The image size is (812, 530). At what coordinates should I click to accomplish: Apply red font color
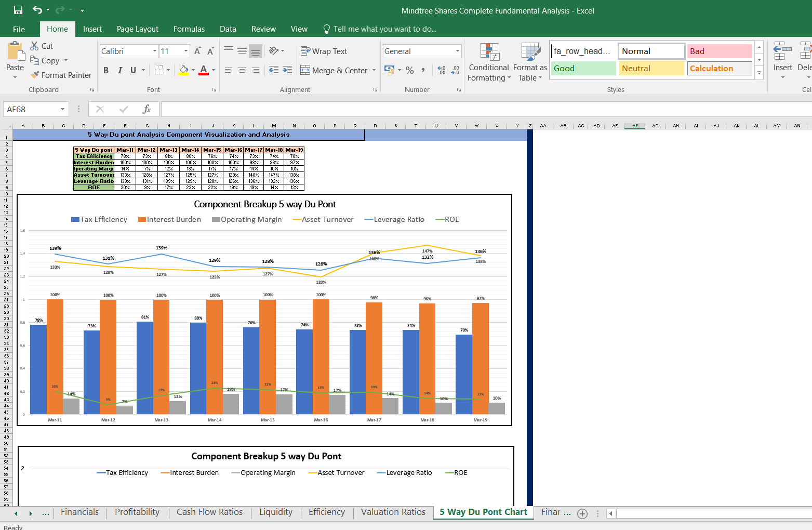(x=204, y=70)
